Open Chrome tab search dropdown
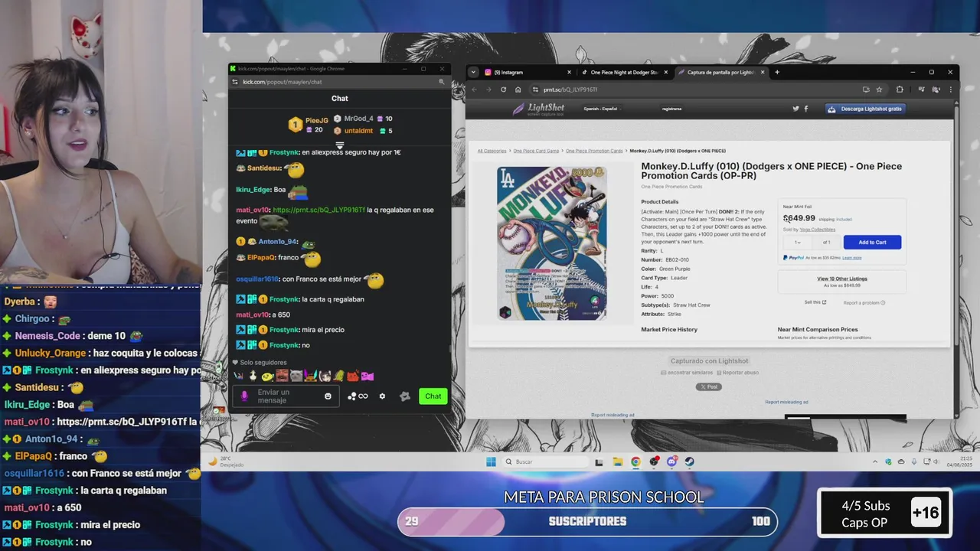 pos(473,73)
